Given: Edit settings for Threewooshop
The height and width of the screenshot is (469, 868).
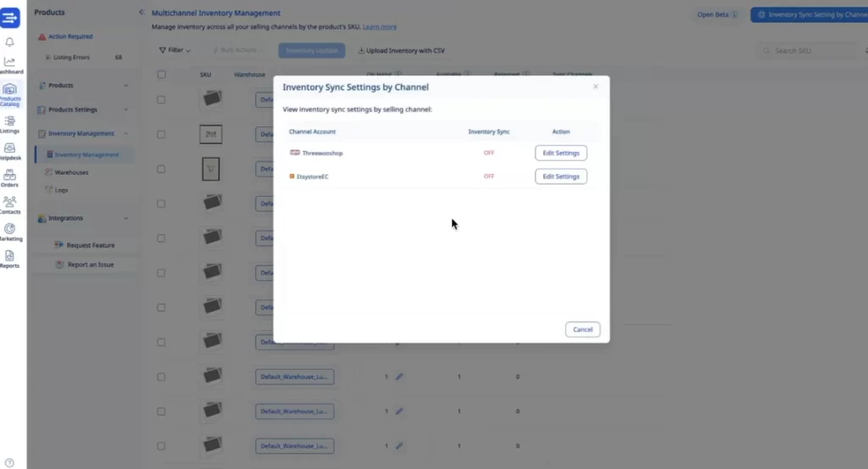Looking at the screenshot, I should point(561,153).
